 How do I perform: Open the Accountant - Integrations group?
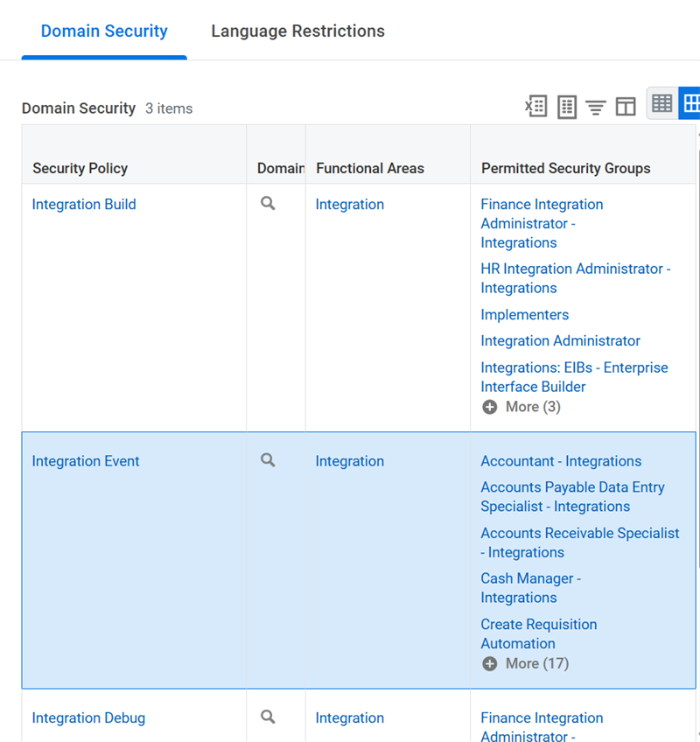point(561,461)
